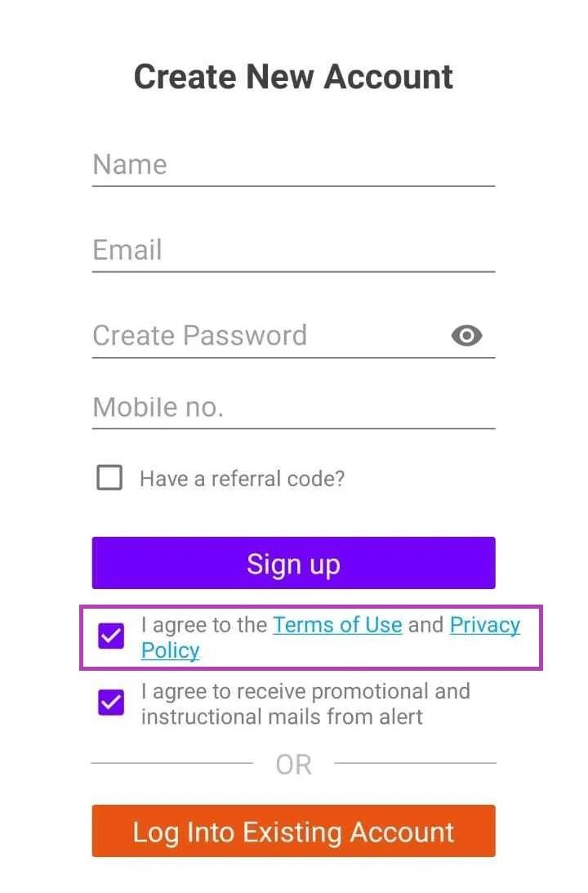Tap the Mobile no. field
Screen dimensions: 588x893
(293, 407)
